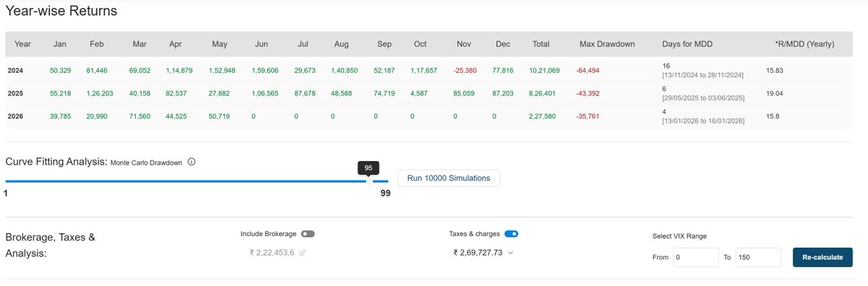Click the Year column header
868x286 pixels.
tap(22, 44)
